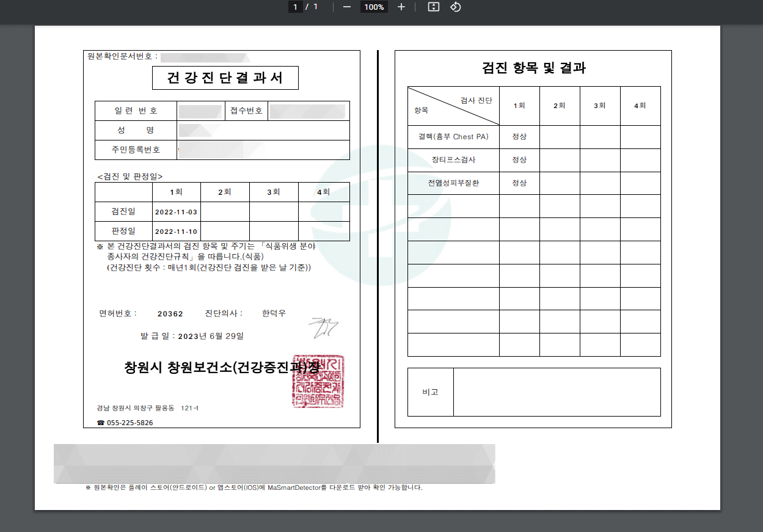Click the 정상 result for 결핵 row
The height and width of the screenshot is (532, 763).
[520, 137]
